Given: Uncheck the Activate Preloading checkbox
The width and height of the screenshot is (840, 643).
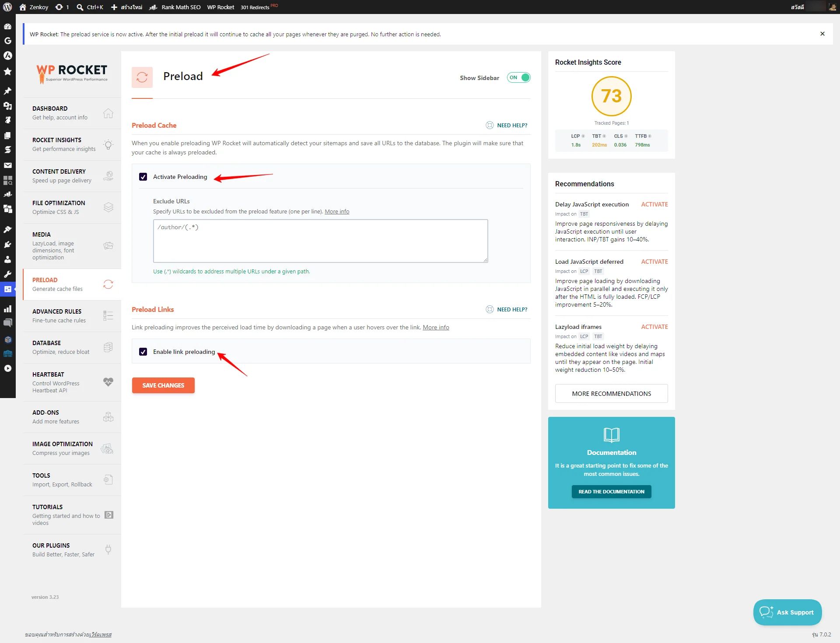Looking at the screenshot, I should [143, 177].
